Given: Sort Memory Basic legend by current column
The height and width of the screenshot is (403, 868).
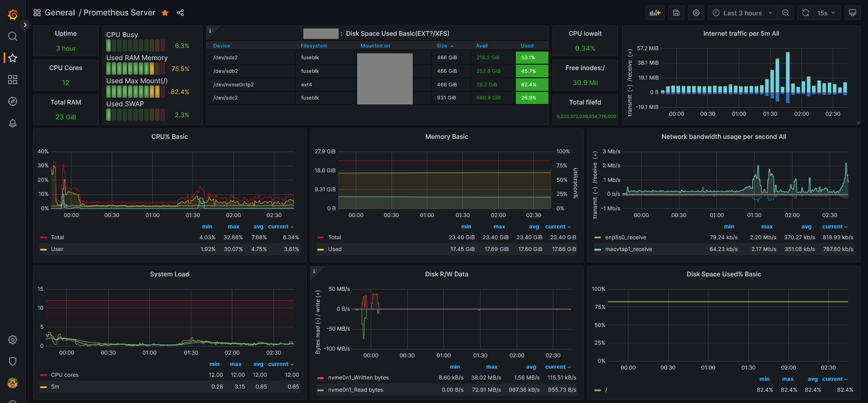Looking at the screenshot, I should click(x=558, y=227).
